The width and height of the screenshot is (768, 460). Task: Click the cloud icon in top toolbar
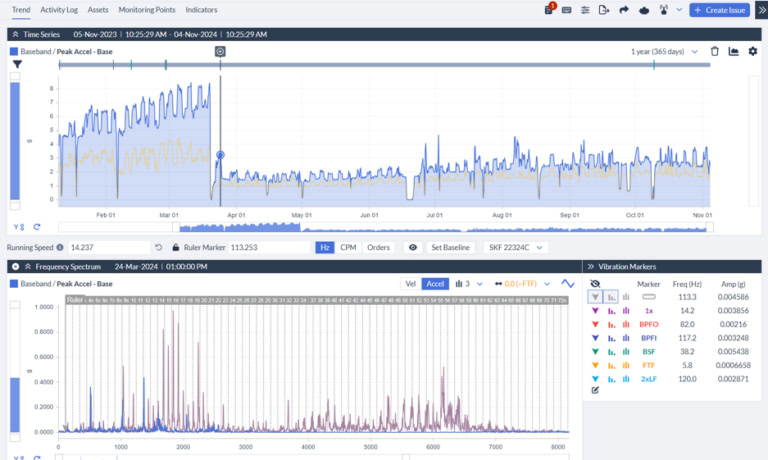[644, 10]
